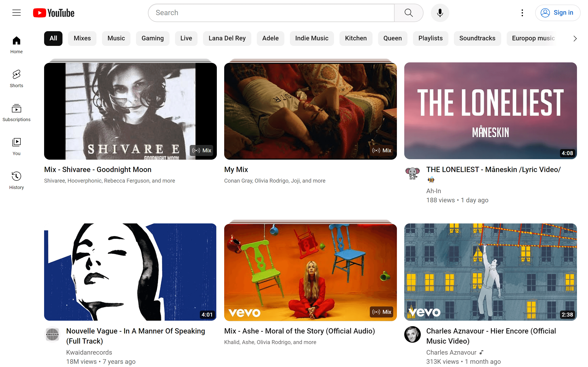Viewport: 588px width, 367px height.
Task: Go to Home using the sidebar icon
Action: click(16, 44)
